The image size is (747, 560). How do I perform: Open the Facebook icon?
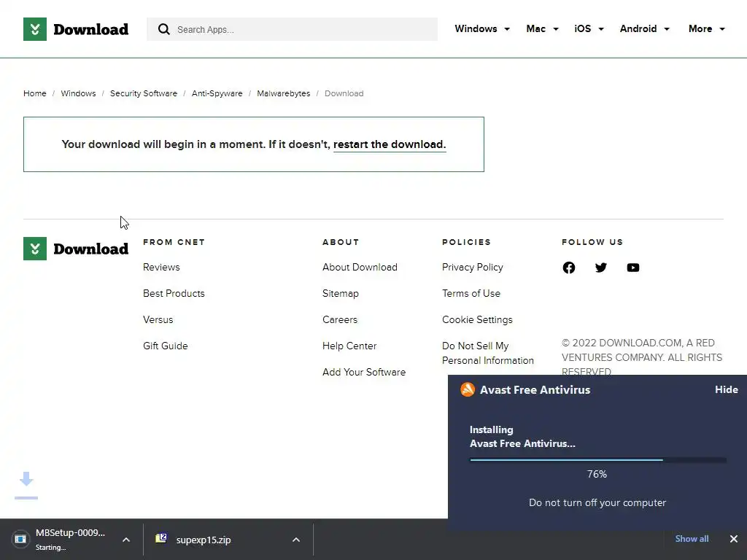569,268
